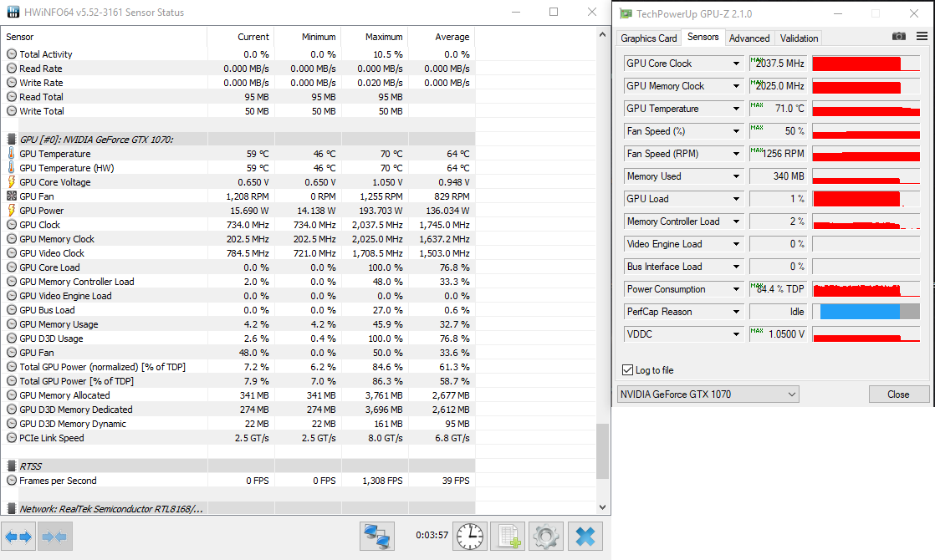Click the GPU-Z screenshot camera icon
This screenshot has width=935, height=560.
point(899,36)
